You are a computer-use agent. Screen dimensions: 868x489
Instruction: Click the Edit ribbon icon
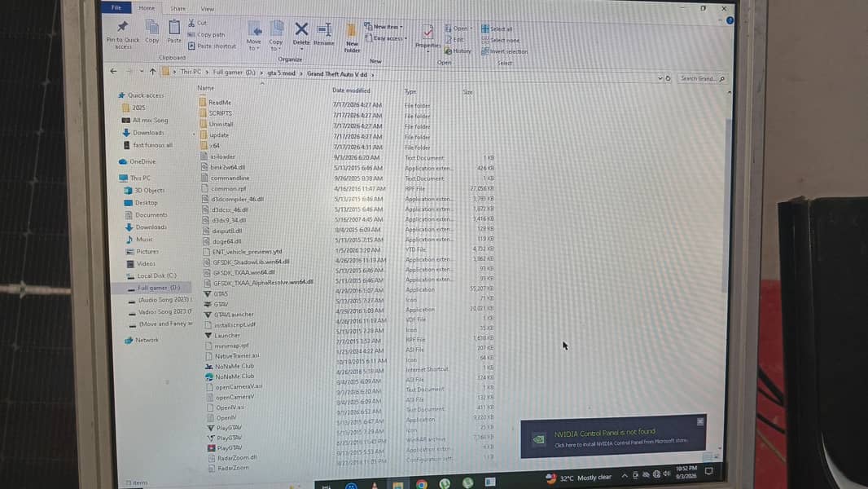[454, 40]
